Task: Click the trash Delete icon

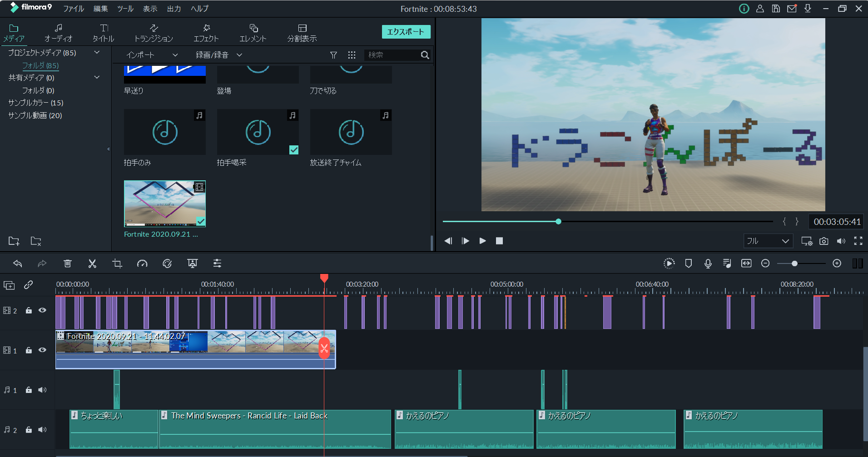Action: (x=68, y=263)
